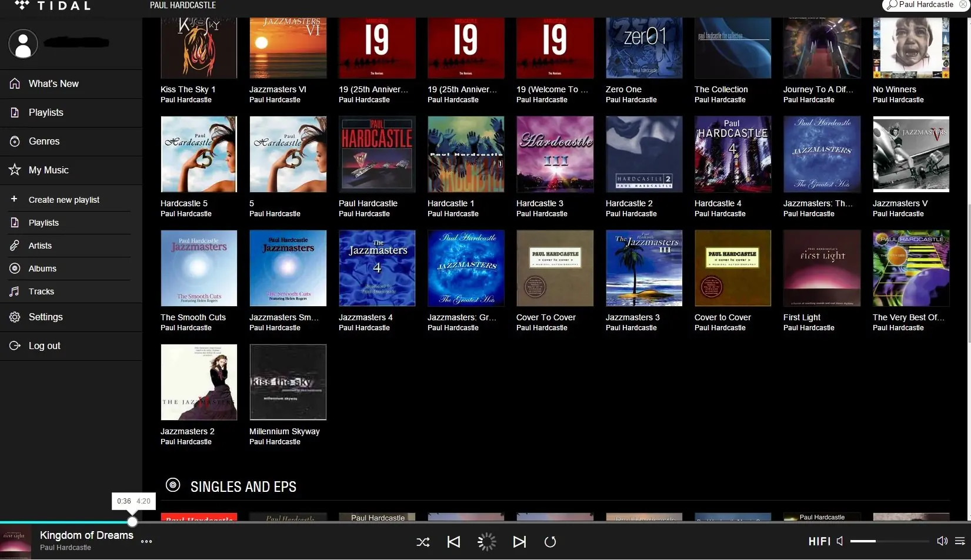Open the play queue list icon
Viewport: 971px width, 560px height.
coord(960,541)
